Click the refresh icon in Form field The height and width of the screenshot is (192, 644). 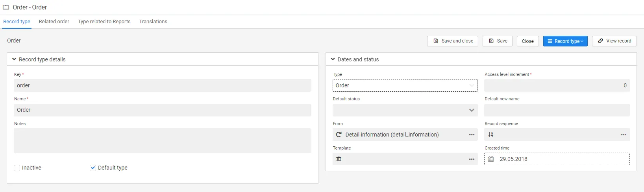(339, 135)
